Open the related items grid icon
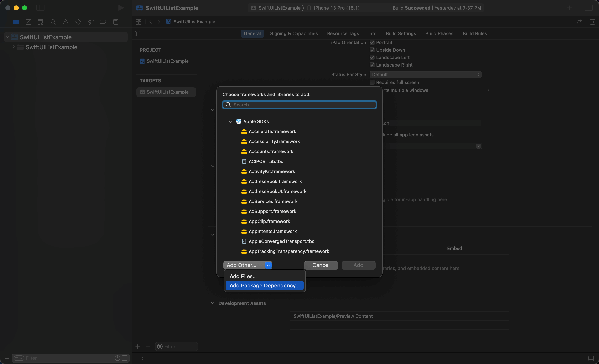The width and height of the screenshot is (599, 364). click(x=139, y=22)
